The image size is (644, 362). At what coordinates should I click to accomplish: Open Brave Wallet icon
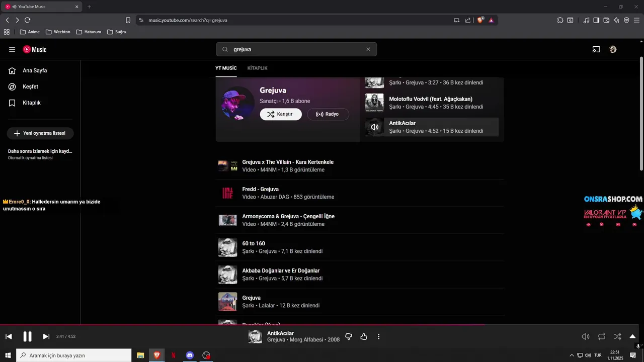606,20
